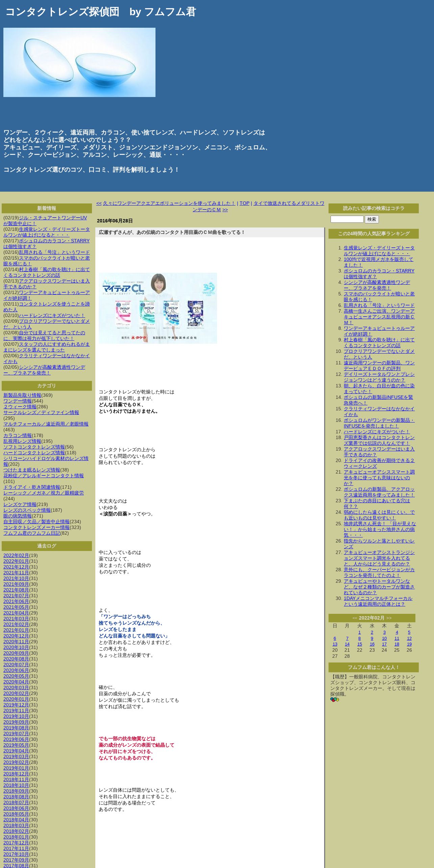Open ranking item 下まぶたの赤目にあいてる穴は何？？
The height and width of the screenshot is (868, 434).
point(377,503)
